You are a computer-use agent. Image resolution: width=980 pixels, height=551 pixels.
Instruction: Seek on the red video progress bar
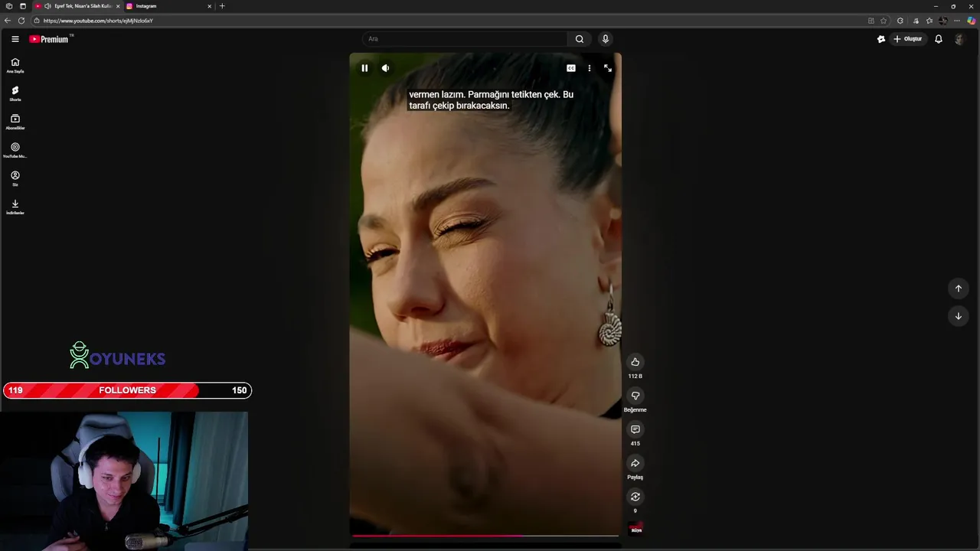[x=485, y=536]
